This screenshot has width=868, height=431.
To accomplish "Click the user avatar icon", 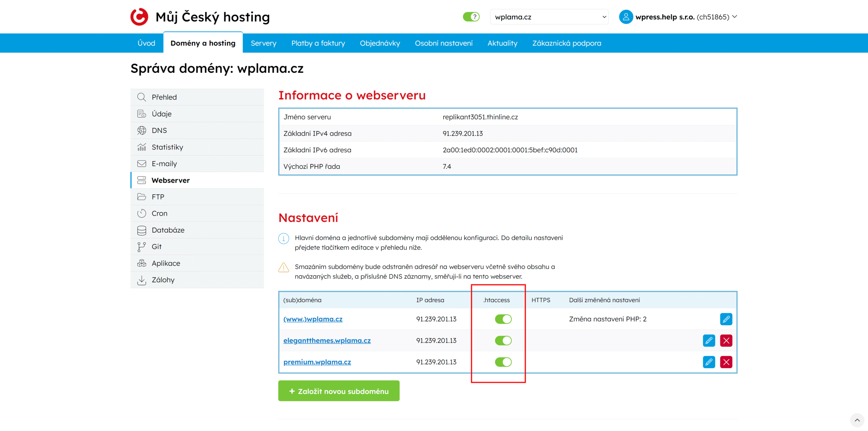I will pyautogui.click(x=626, y=17).
